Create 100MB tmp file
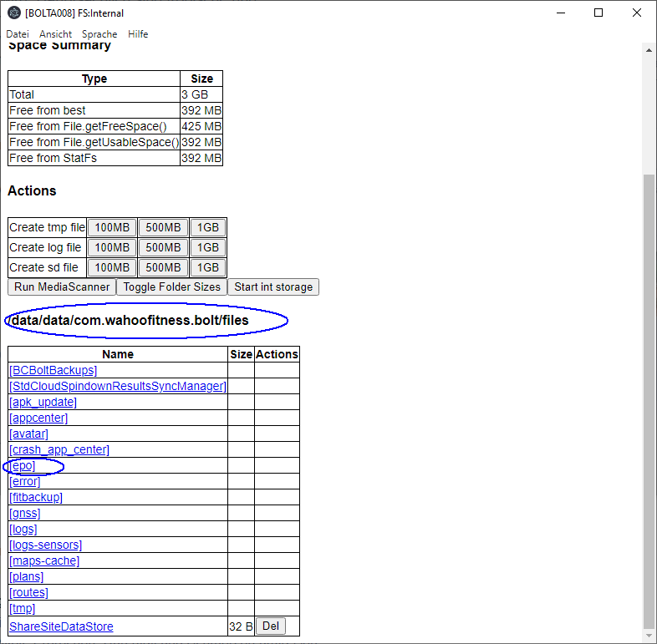The height and width of the screenshot is (644, 657). pyautogui.click(x=112, y=227)
